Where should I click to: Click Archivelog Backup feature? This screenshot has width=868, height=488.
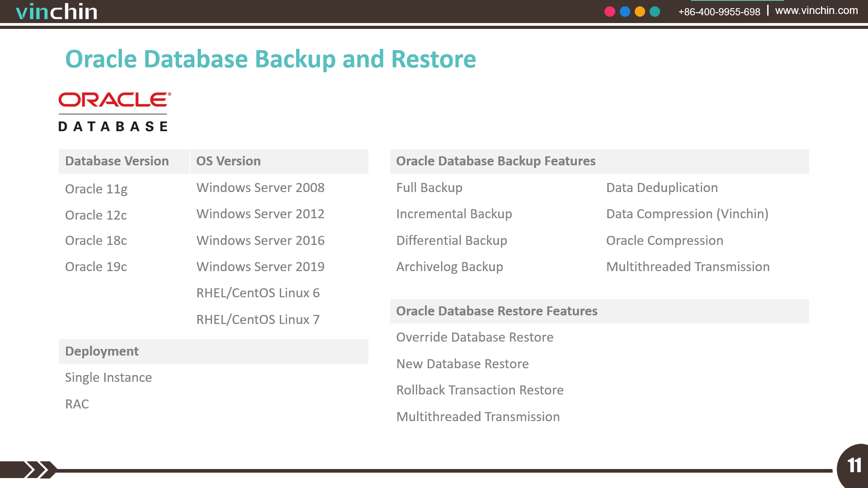(x=450, y=267)
